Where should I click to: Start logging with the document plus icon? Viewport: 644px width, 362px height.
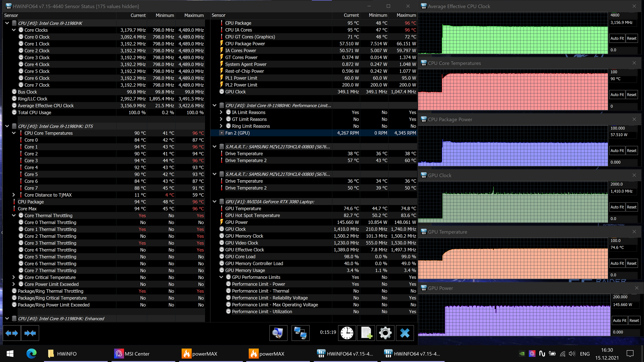pos(366,333)
